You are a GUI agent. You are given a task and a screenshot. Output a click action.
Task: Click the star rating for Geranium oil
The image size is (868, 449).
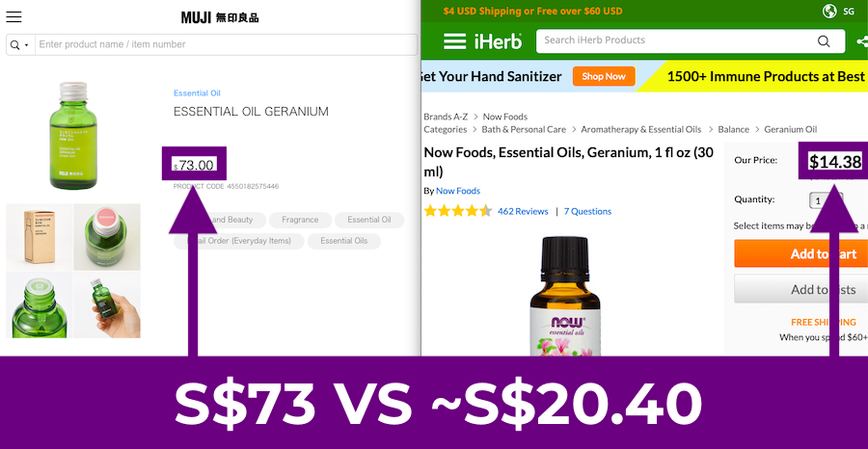tap(458, 211)
